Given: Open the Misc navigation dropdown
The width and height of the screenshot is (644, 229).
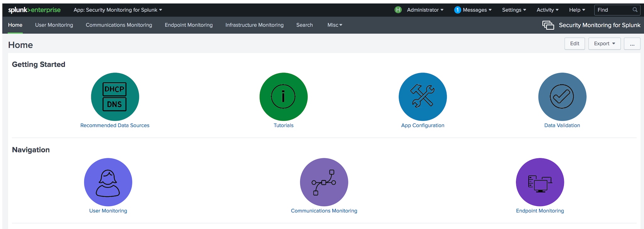Looking at the screenshot, I should (x=335, y=25).
